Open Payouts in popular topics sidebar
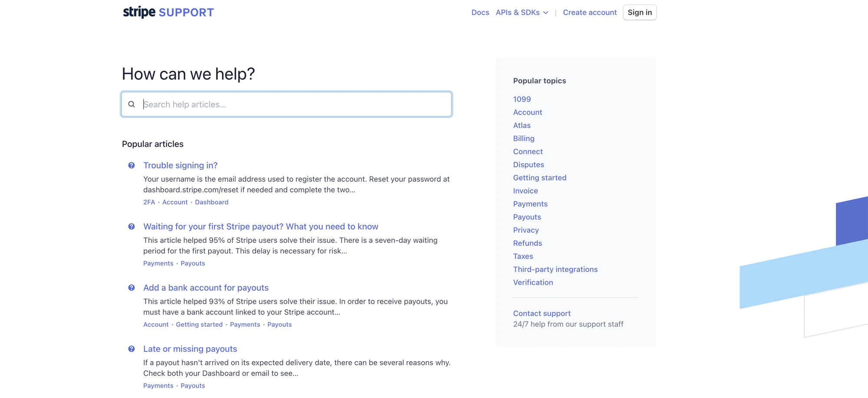 coord(527,217)
